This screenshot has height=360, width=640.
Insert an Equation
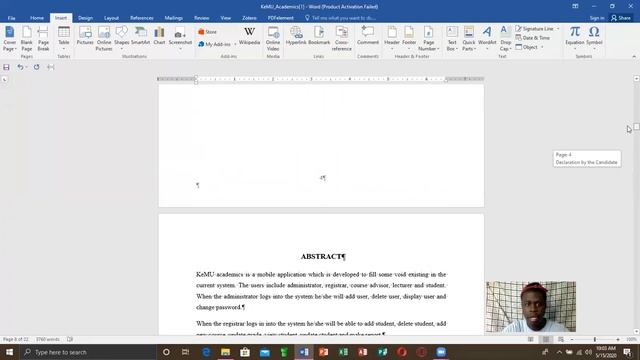[x=575, y=37]
